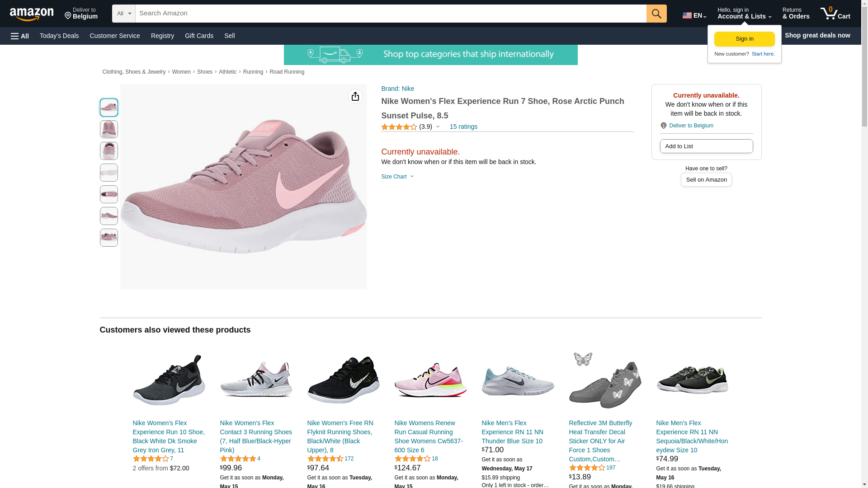This screenshot has width=868, height=488.
Task: Click the Add to List button
Action: [x=706, y=146]
